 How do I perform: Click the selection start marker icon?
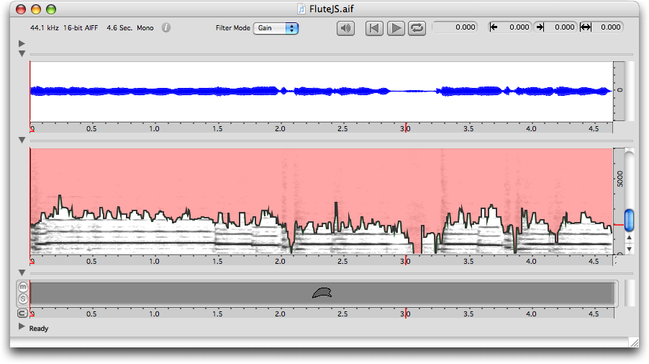(493, 27)
